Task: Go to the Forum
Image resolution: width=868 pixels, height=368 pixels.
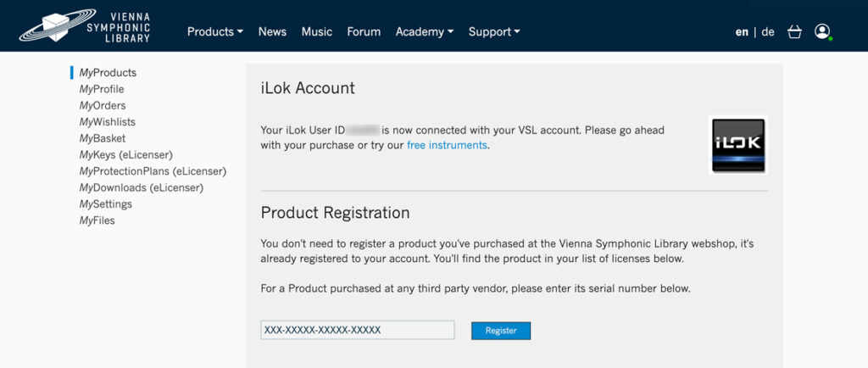Action: tap(364, 31)
